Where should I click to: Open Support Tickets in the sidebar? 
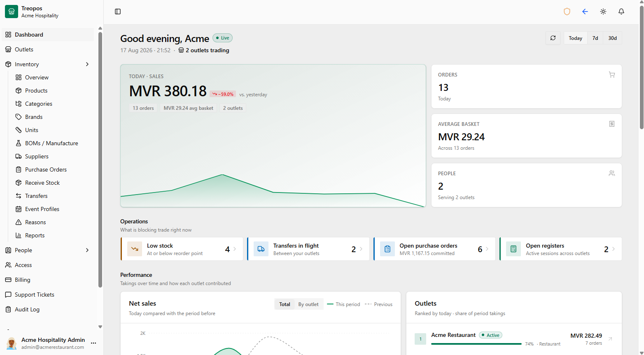click(x=48, y=295)
